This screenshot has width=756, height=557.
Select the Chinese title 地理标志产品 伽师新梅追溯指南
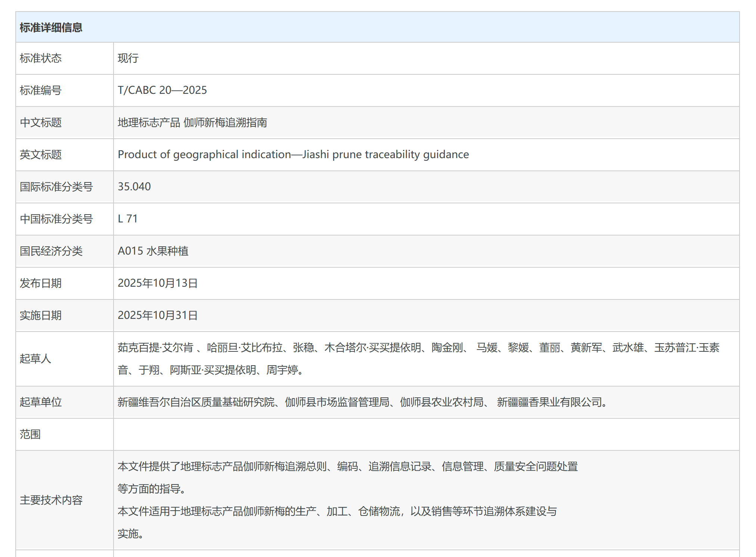[192, 123]
